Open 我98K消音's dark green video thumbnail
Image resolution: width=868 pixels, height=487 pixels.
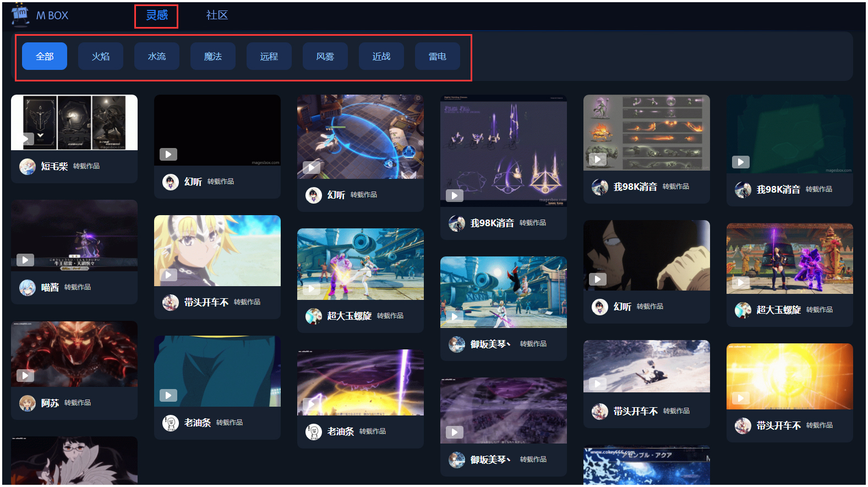tap(790, 134)
